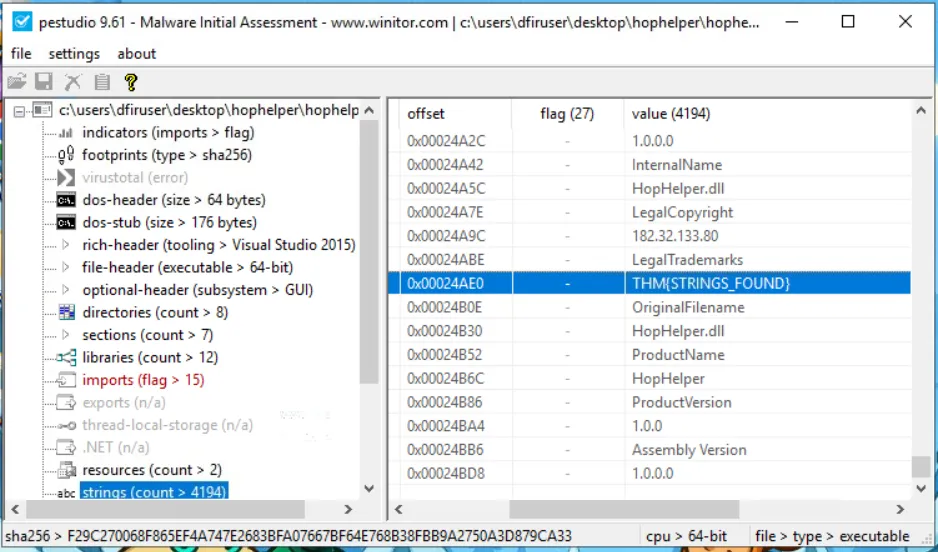Collapse the root file tree node
The image size is (938, 552).
pyautogui.click(x=20, y=111)
